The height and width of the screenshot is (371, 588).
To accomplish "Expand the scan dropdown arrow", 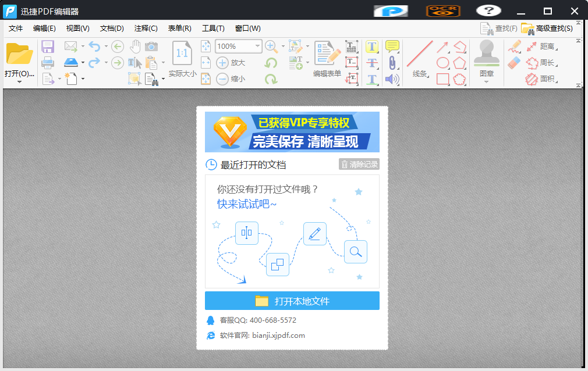I will point(83,63).
